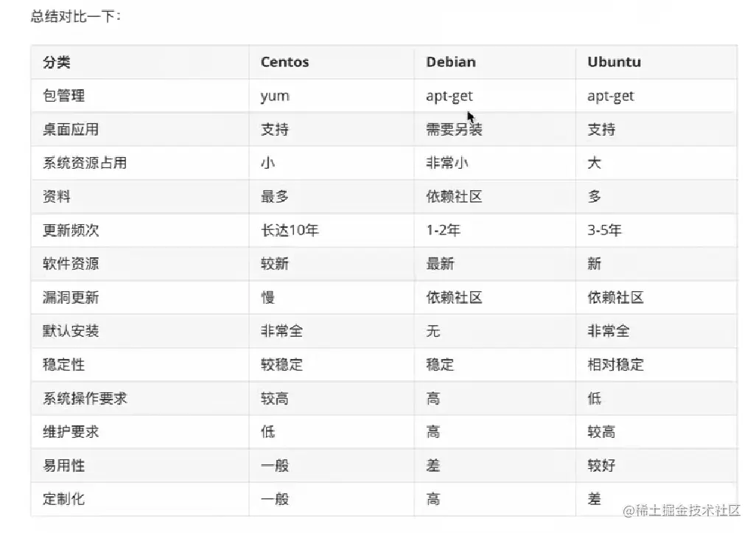Click the 分类 header cell
756x533 pixels.
coord(57,62)
